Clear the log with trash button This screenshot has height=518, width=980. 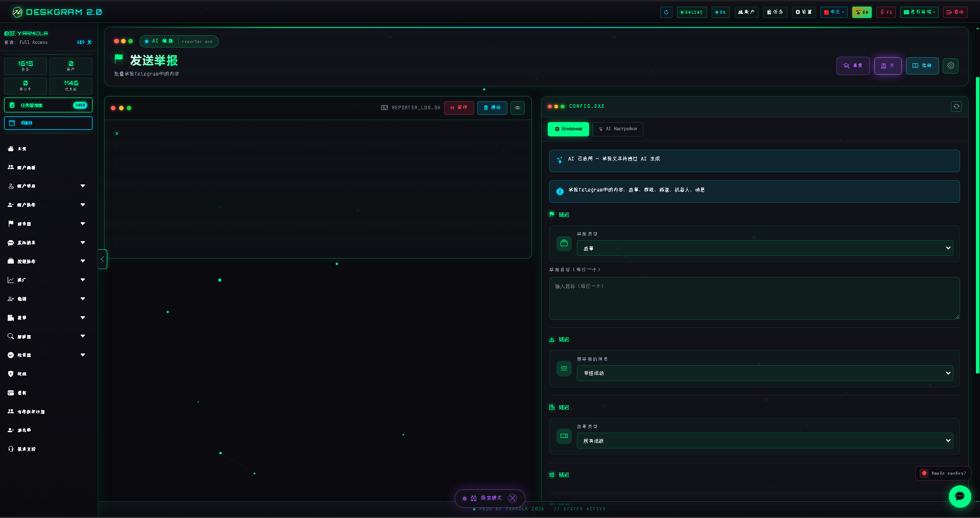pos(492,108)
